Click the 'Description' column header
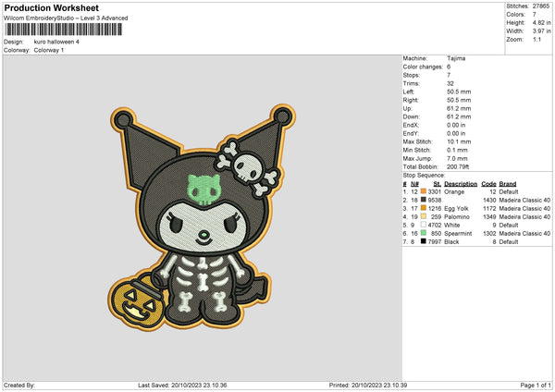Viewport: 555px width, 392px height. pyautogui.click(x=461, y=184)
